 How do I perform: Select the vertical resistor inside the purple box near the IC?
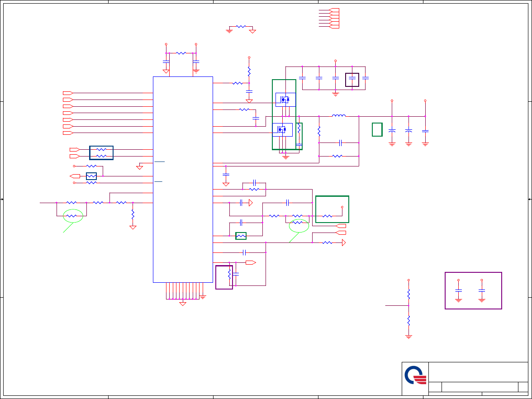click(x=229, y=274)
